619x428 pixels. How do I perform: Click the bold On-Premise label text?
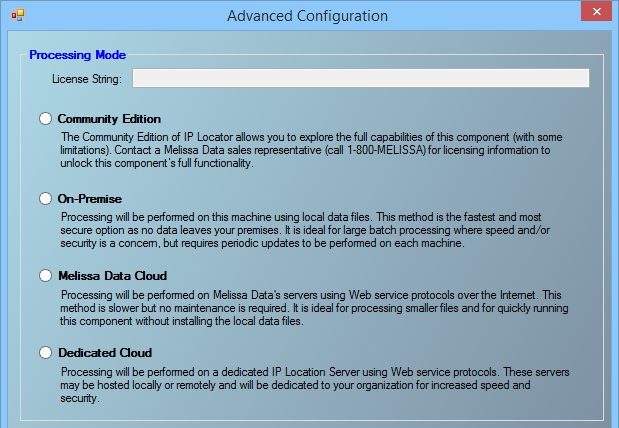tap(90, 199)
